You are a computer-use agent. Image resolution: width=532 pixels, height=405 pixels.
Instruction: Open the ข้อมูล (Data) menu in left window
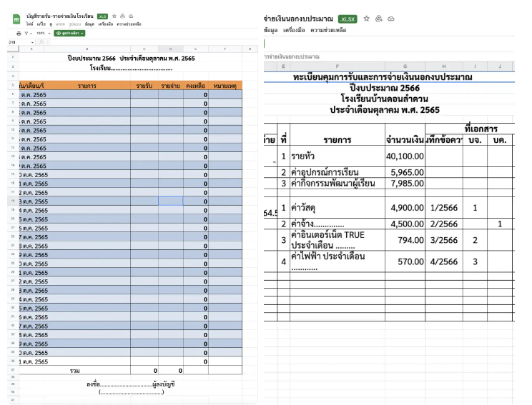[x=89, y=24]
